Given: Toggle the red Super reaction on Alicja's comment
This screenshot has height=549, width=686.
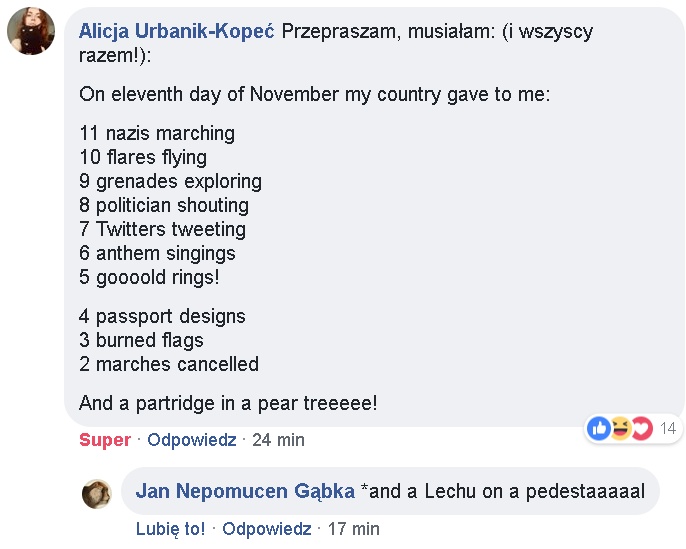Looking at the screenshot, I should [x=105, y=440].
